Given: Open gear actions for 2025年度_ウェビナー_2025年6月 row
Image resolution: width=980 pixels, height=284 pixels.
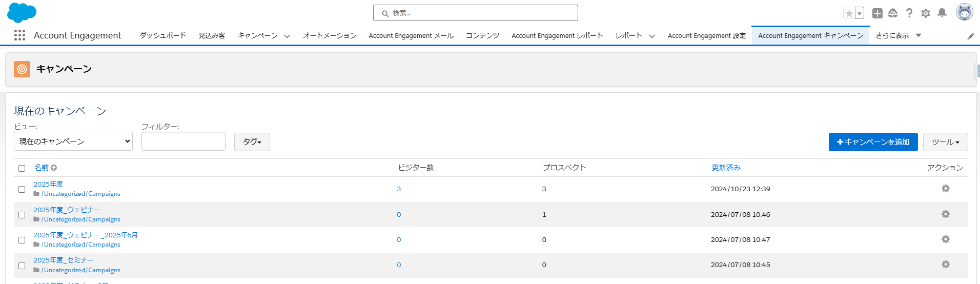Looking at the screenshot, I should tap(946, 239).
